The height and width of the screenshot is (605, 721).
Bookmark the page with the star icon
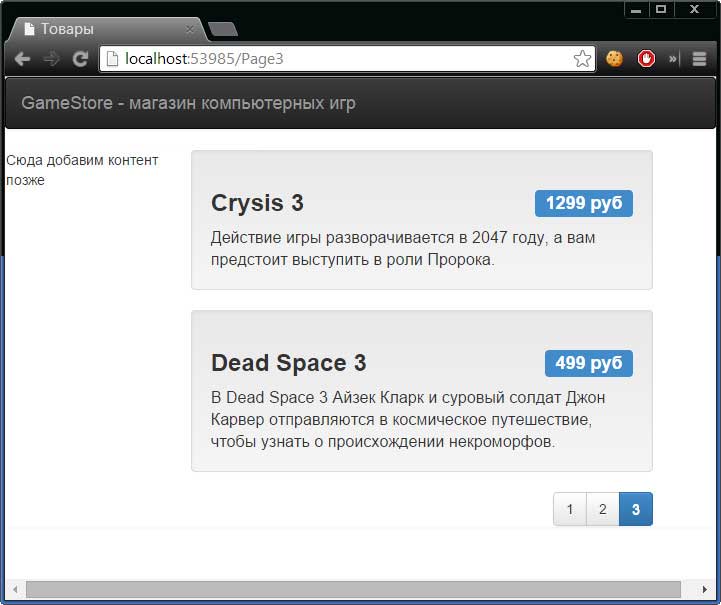(x=582, y=59)
